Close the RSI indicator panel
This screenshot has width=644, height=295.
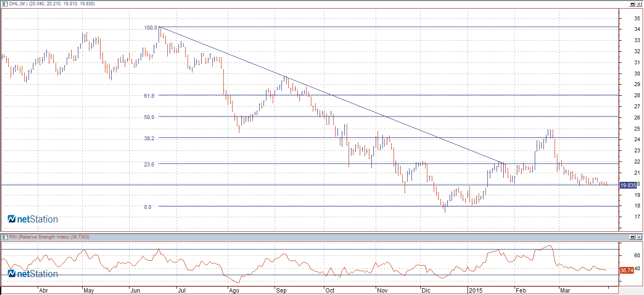pyautogui.click(x=639, y=237)
